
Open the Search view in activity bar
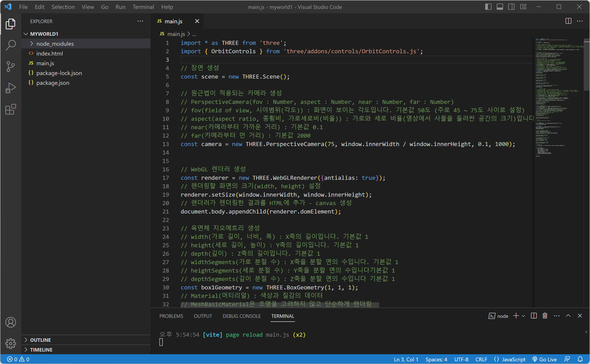click(11, 45)
